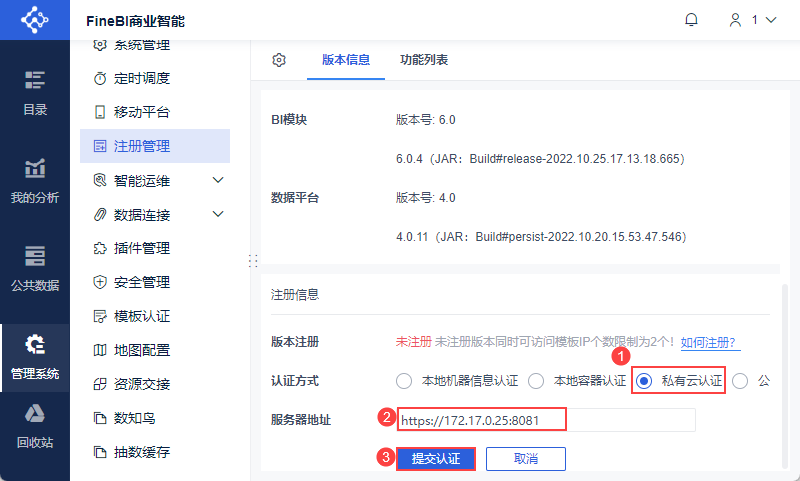This screenshot has width=800, height=481.
Task: Click BI模块 版本号: 6.0 text
Action: pos(426,120)
